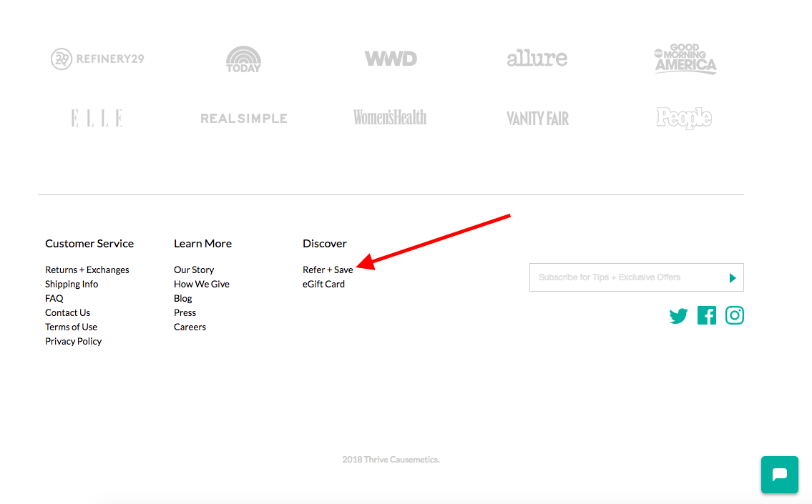The image size is (812, 504).
Task: Click the TODAY show logo
Action: point(243,59)
